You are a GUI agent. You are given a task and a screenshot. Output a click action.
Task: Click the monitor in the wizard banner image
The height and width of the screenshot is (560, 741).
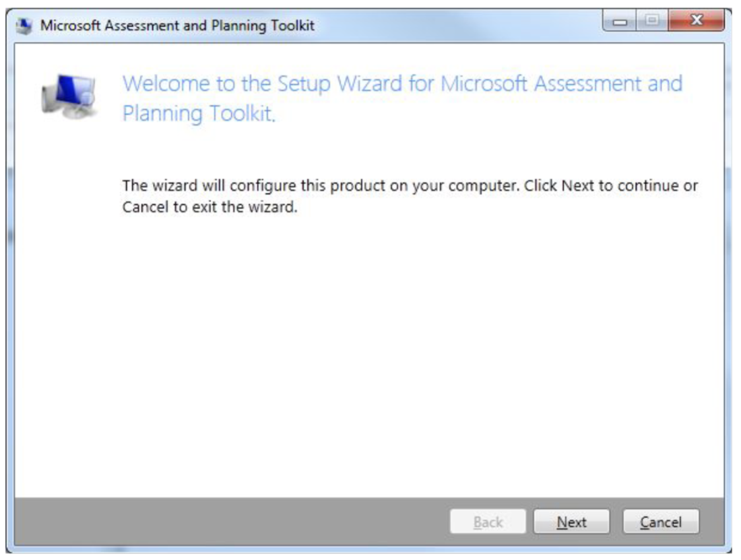69,87
